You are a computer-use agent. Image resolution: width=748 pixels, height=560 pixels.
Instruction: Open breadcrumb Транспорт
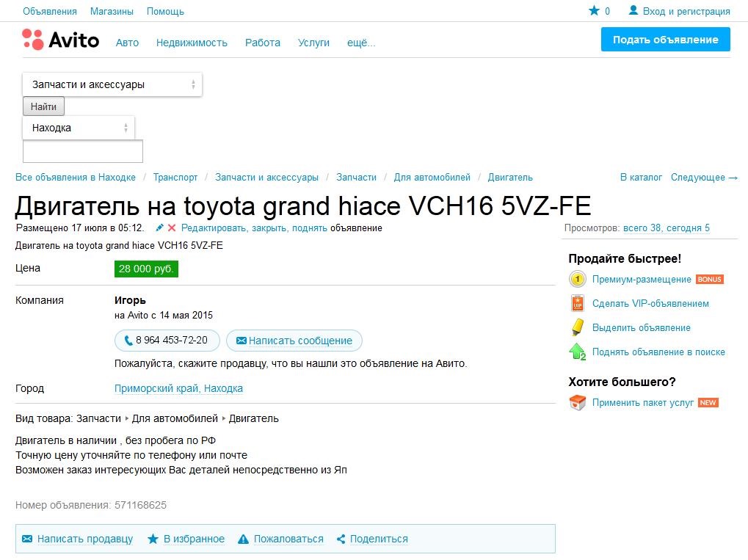(175, 177)
